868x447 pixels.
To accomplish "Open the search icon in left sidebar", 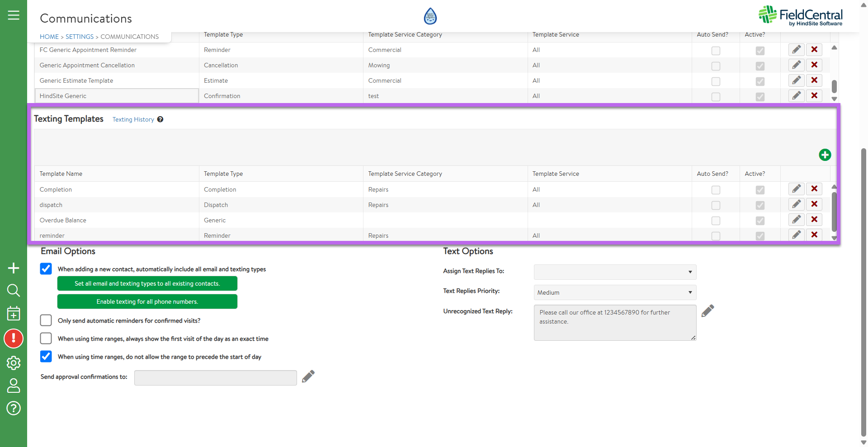I will click(14, 290).
